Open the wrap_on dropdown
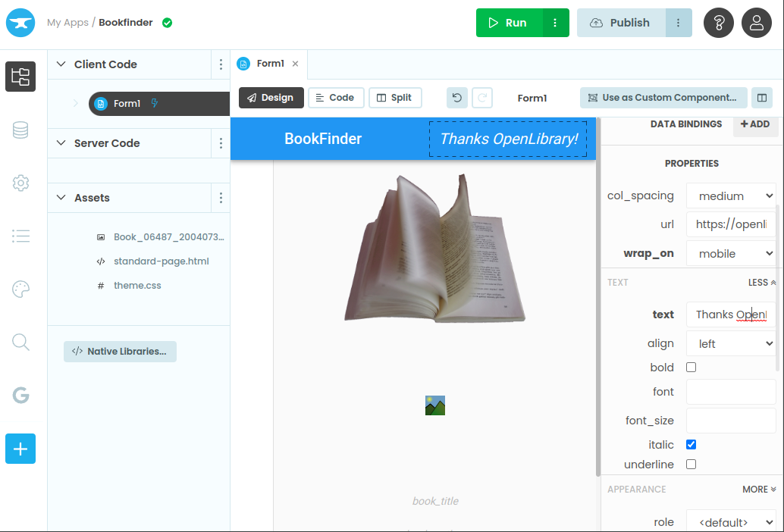784x532 pixels. 730,253
